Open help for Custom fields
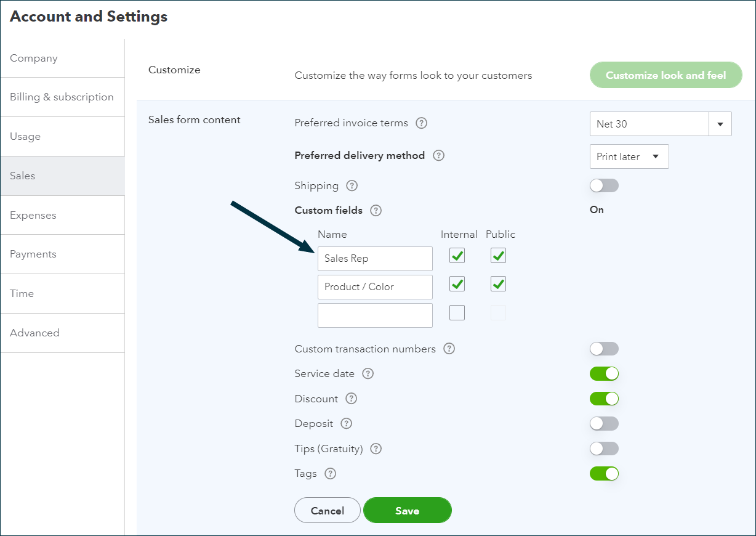 pos(376,210)
